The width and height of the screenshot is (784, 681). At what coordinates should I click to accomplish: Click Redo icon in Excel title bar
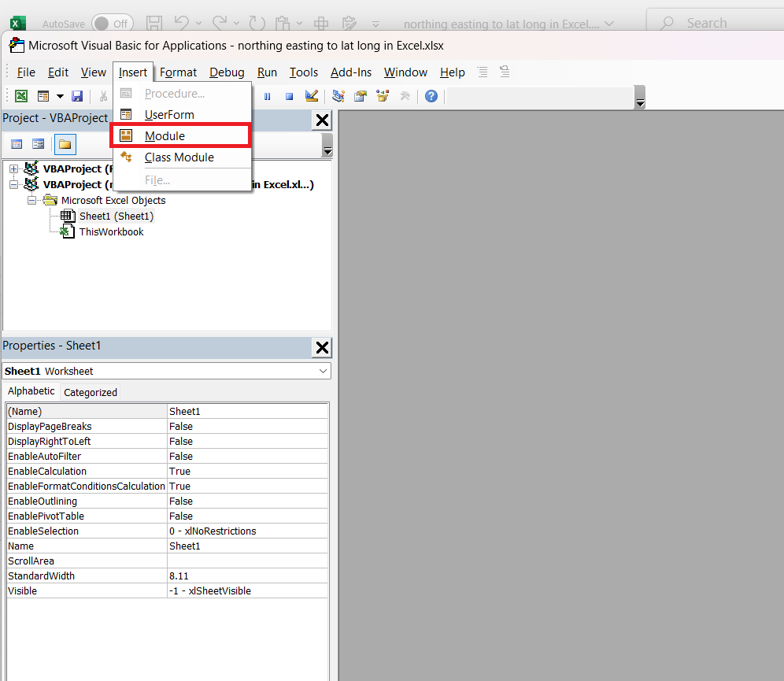click(220, 23)
